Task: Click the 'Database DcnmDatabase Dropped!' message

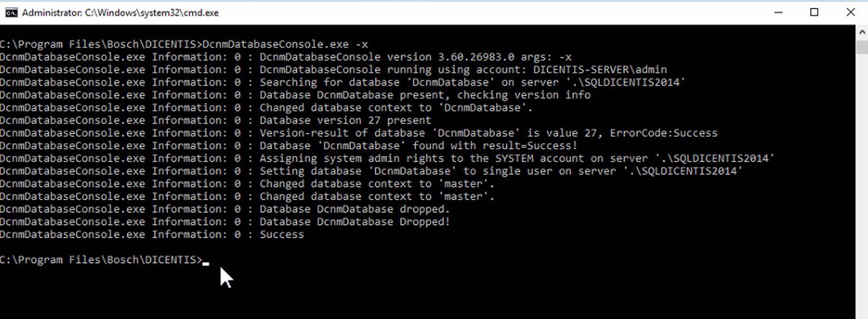Action: click(x=354, y=221)
